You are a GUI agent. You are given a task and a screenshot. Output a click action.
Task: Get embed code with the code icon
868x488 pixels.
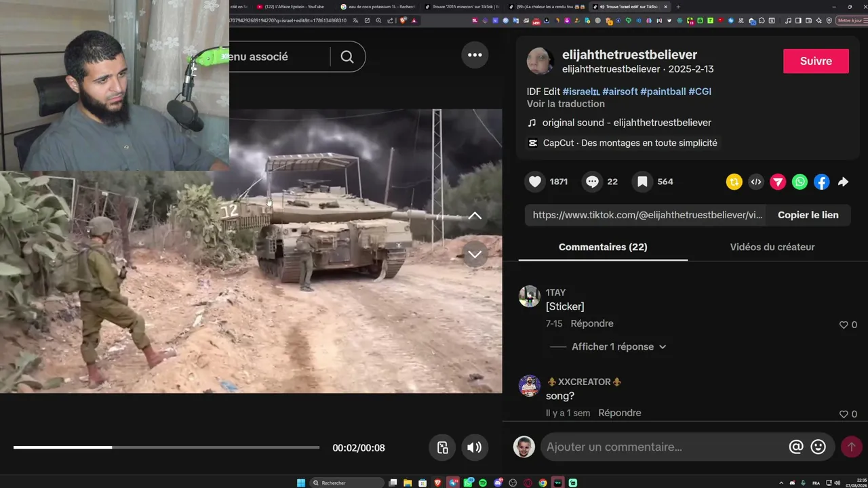coord(756,182)
